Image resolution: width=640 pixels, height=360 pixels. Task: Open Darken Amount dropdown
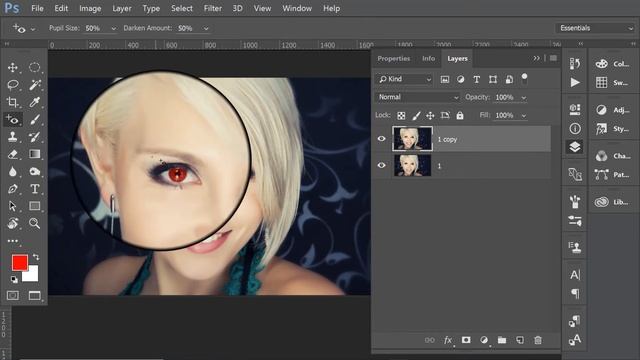click(x=206, y=29)
